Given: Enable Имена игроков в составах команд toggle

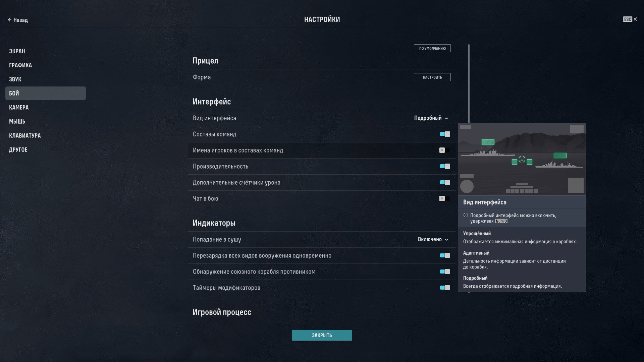Looking at the screenshot, I should tap(444, 150).
